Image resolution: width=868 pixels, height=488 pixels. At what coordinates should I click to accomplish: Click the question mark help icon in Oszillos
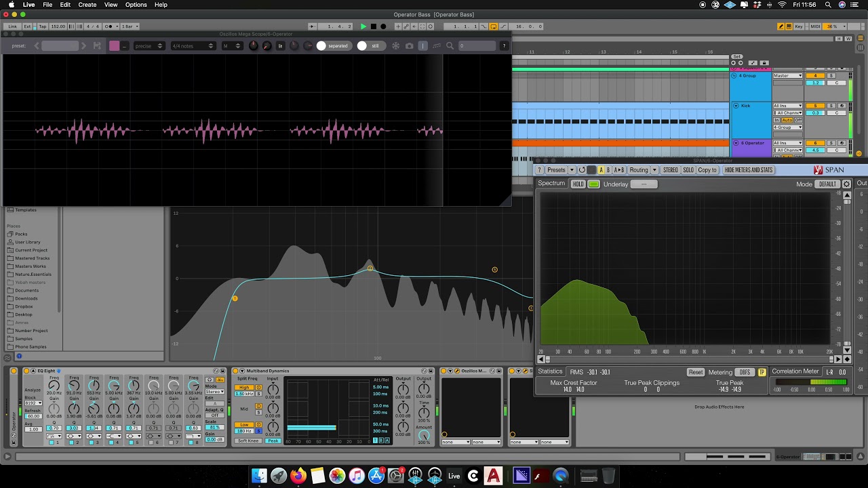point(503,46)
